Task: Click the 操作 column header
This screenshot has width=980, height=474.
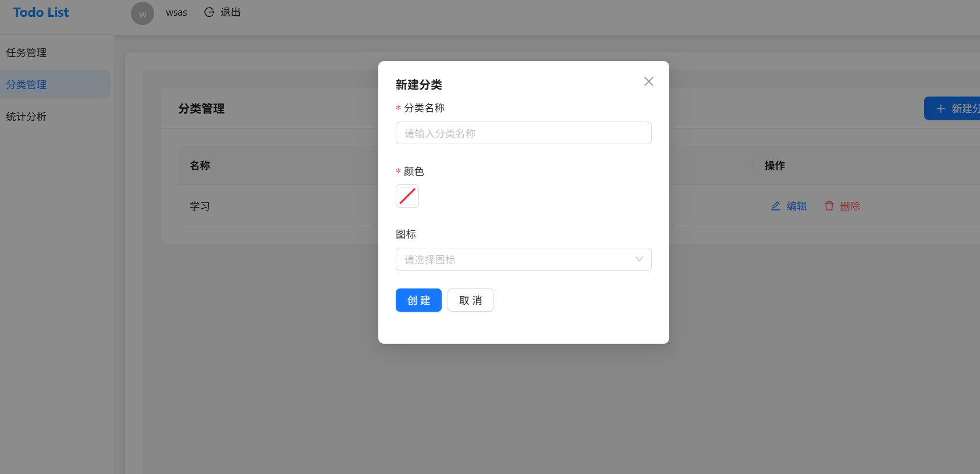Action: [775, 166]
